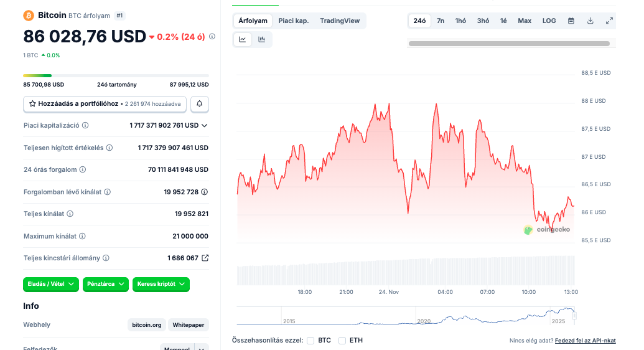Open the Eladás / Vétel dropdown
644x350 pixels.
(51, 284)
